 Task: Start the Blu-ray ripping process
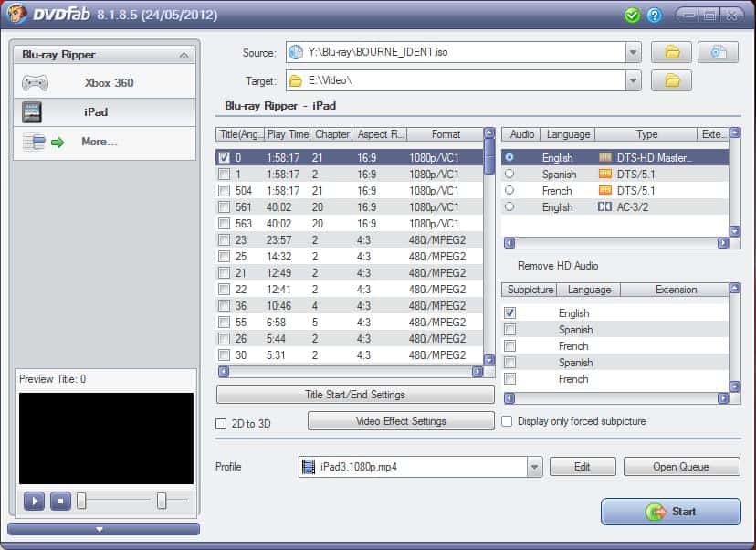[671, 512]
